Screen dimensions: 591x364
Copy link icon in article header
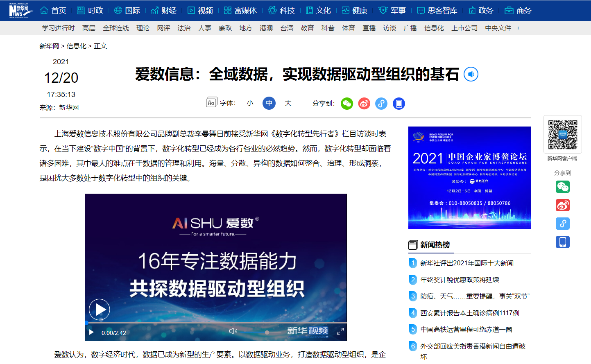point(381,104)
